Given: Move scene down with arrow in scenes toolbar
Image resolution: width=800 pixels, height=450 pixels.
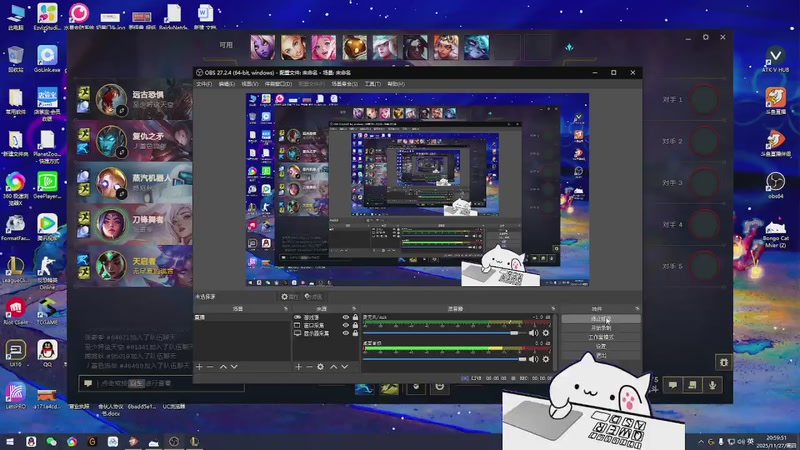Looking at the screenshot, I should (x=234, y=366).
